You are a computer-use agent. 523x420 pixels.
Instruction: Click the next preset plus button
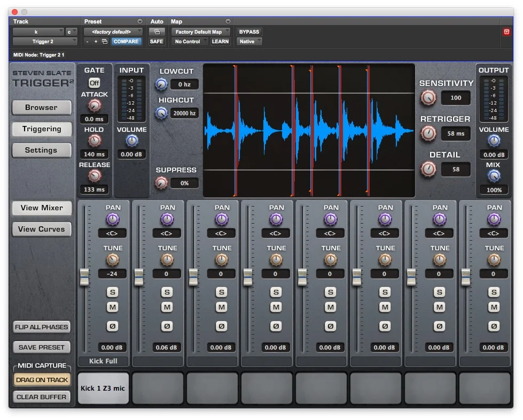96,41
